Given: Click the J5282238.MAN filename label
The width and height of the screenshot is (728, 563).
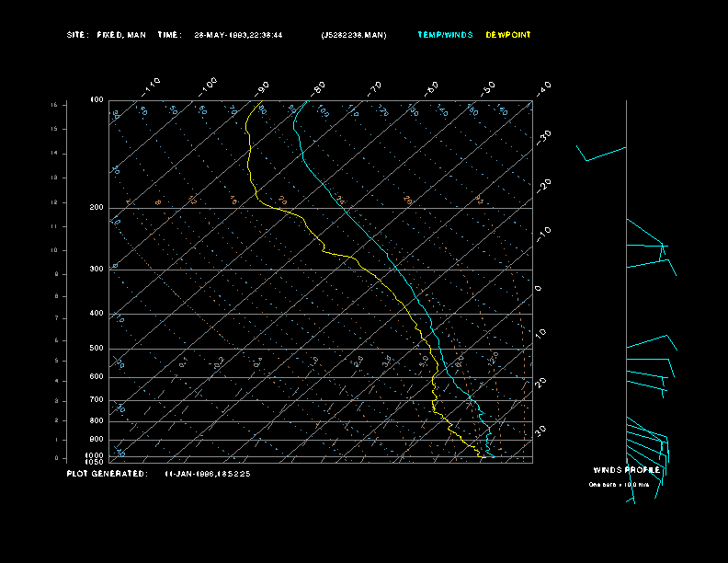Looking at the screenshot, I should (x=354, y=35).
